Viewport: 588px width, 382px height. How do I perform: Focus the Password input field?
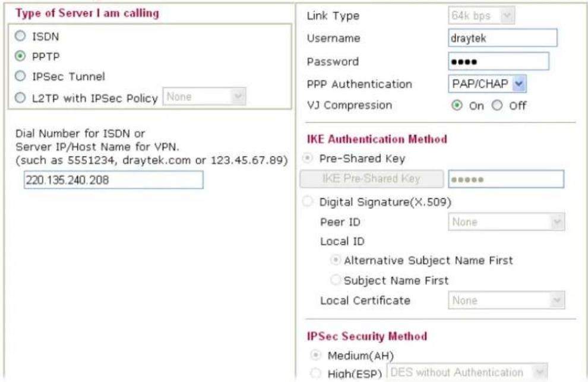tap(498, 61)
